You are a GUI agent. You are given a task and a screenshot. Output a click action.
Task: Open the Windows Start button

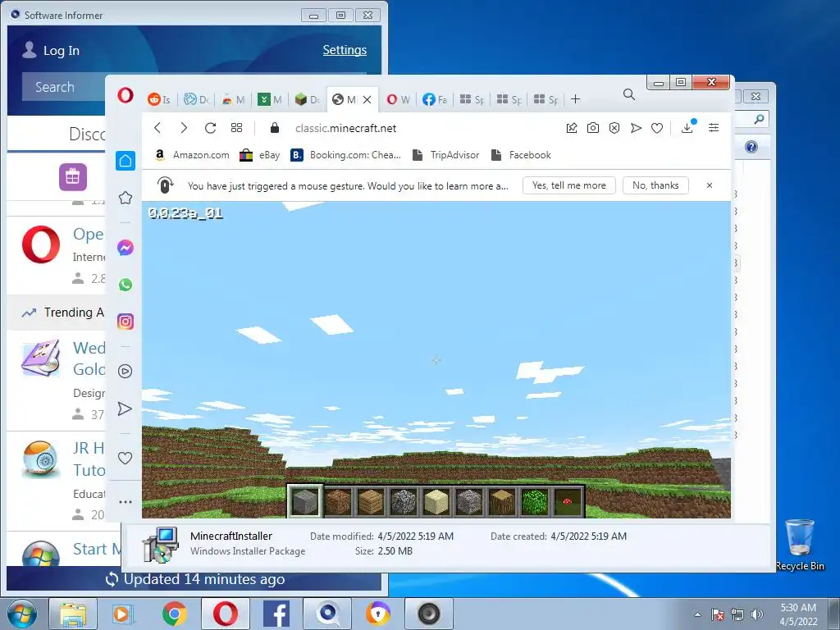pos(21,614)
